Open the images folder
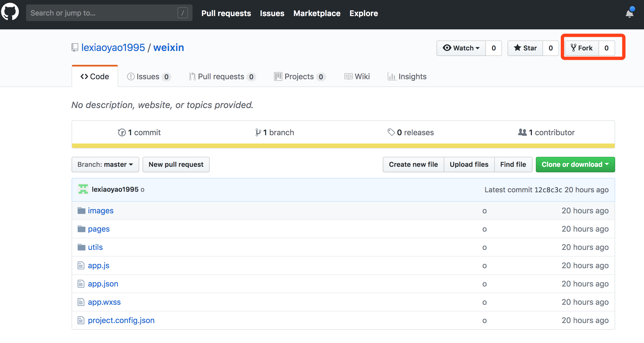Viewport: 644px width, 343px height. (101, 211)
